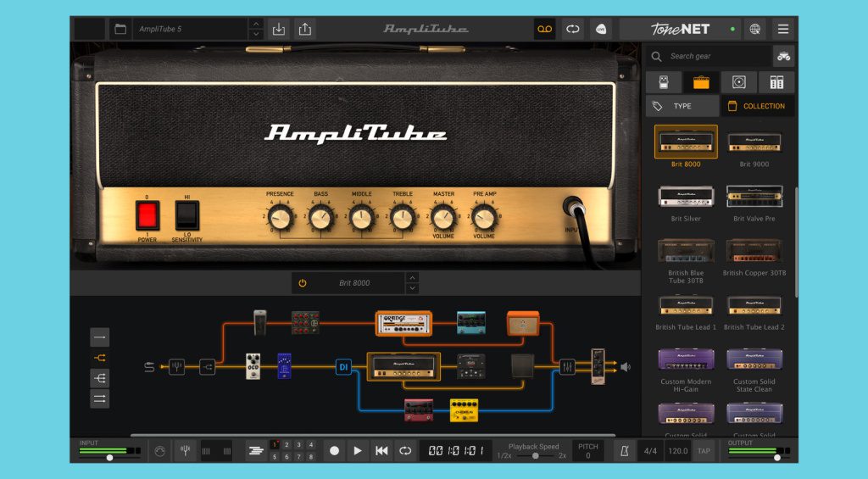868x479 pixels.
Task: Click the export/share preset icon
Action: (x=305, y=29)
